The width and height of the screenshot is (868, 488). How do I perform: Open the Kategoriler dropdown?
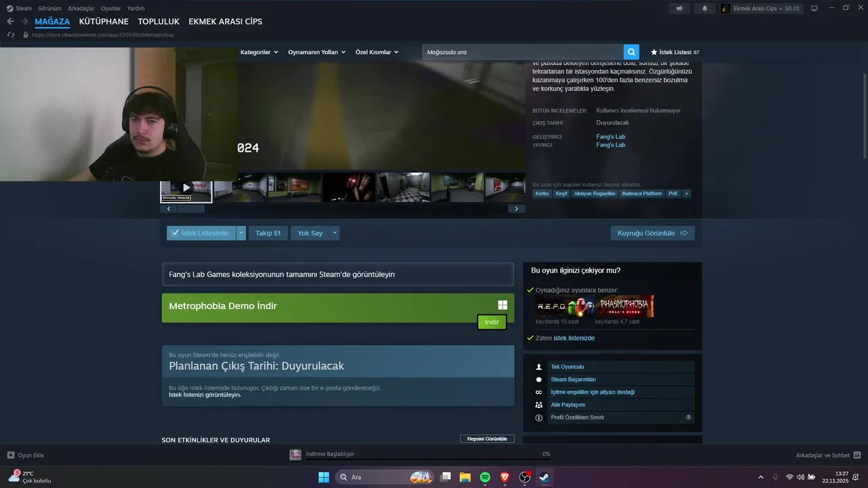pos(259,52)
